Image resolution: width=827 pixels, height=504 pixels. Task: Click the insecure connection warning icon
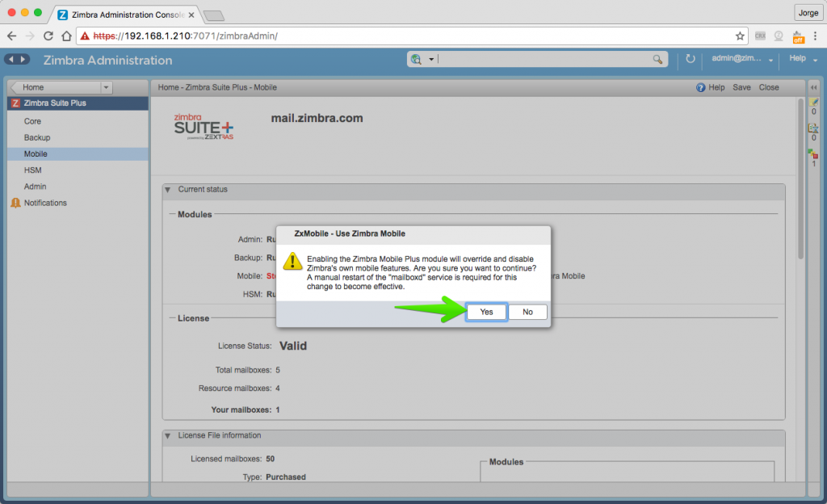pyautogui.click(x=85, y=36)
